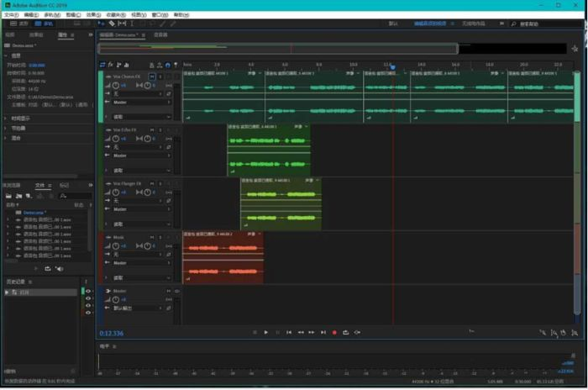Screen dimensions: 588x390
Task: Toggle last eye icon beside History panel
Action: (x=88, y=313)
